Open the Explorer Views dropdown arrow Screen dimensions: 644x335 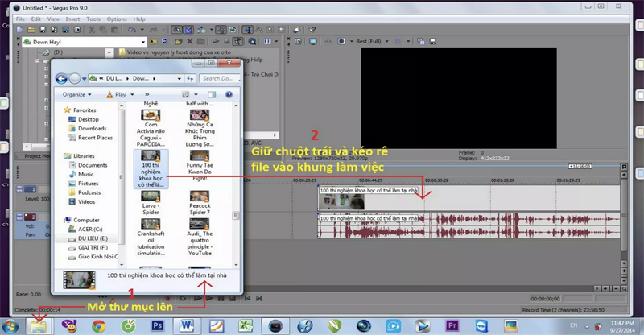(x=276, y=42)
